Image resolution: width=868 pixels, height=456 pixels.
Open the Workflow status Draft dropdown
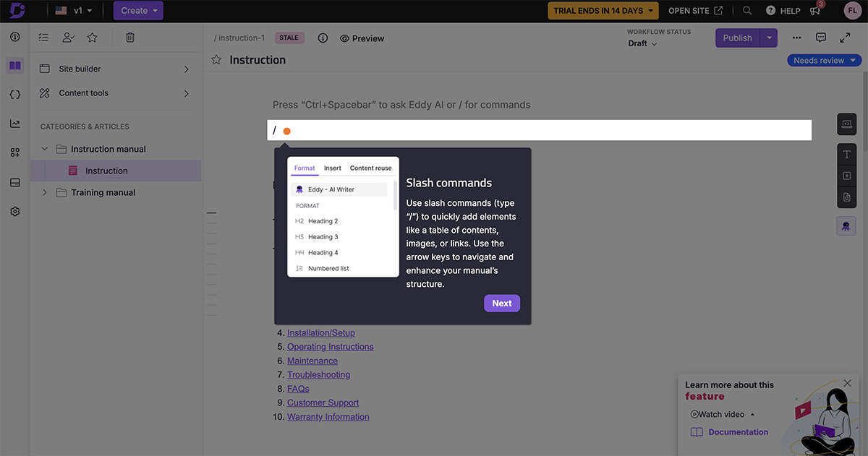coord(642,43)
